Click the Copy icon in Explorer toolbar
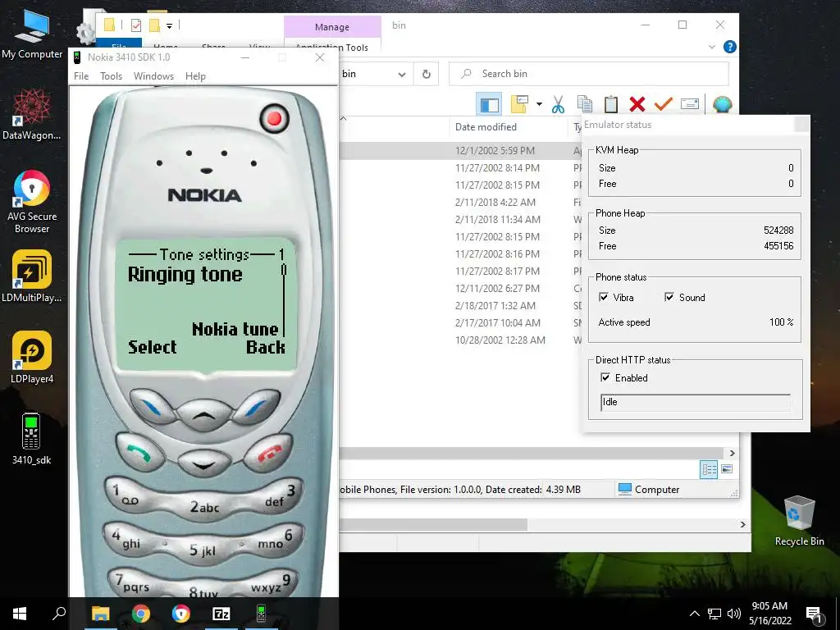 click(x=584, y=104)
